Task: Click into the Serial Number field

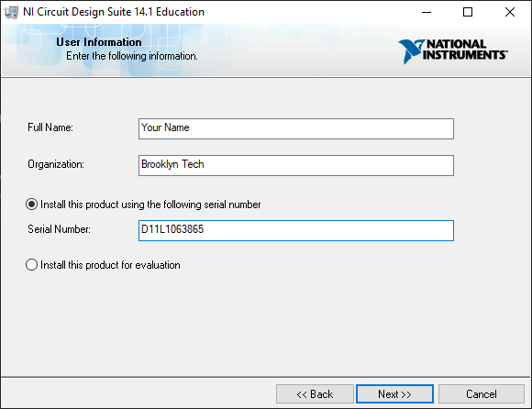Action: (x=296, y=230)
